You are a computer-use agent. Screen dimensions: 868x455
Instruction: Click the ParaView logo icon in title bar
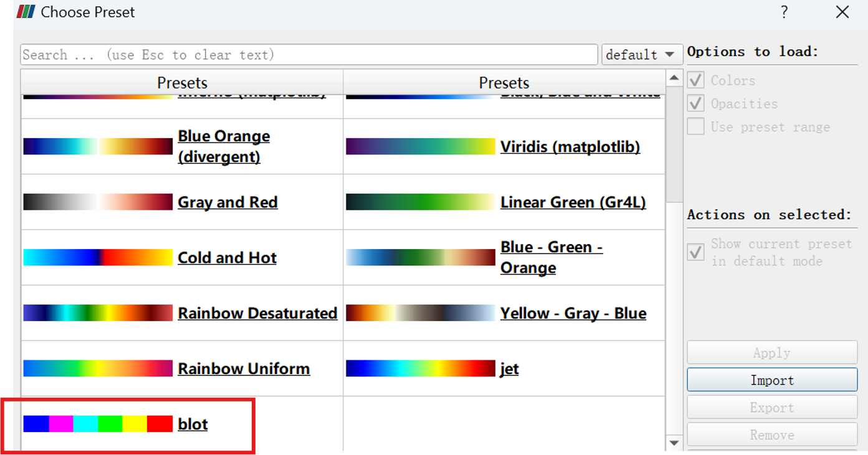coord(26,12)
